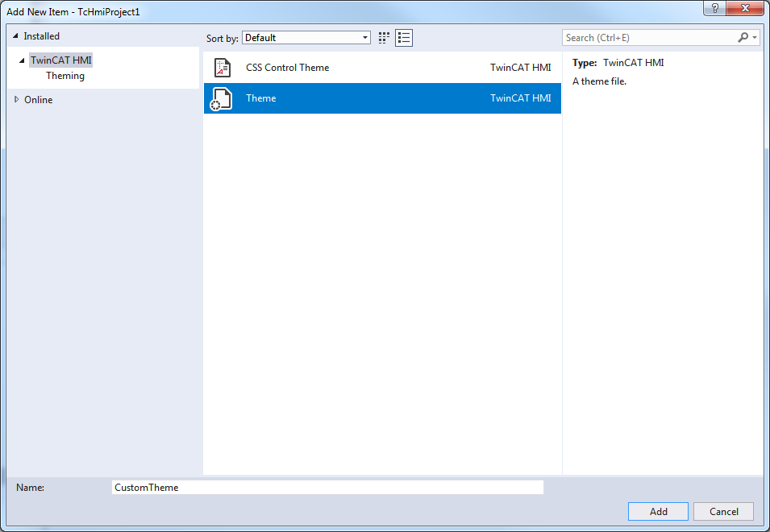
Task: Collapse the Installed tree node
Action: [x=15, y=35]
